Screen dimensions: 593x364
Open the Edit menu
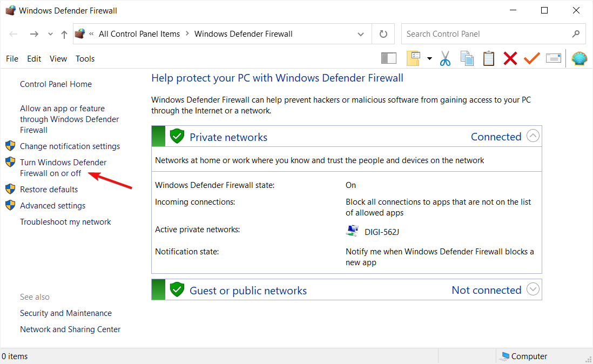point(34,58)
